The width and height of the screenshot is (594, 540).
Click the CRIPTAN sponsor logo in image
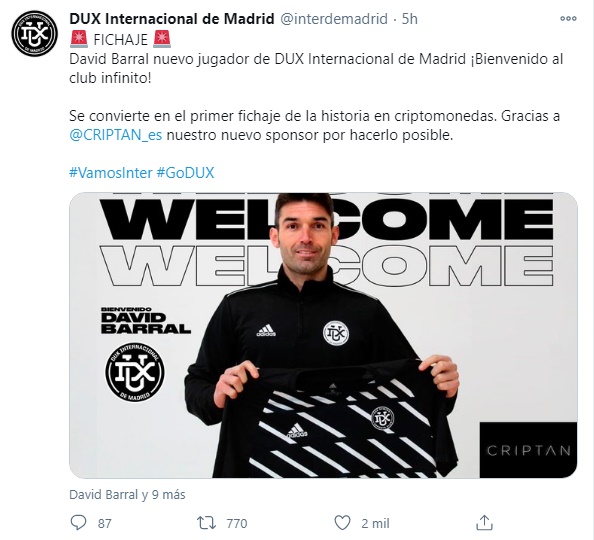(x=528, y=450)
